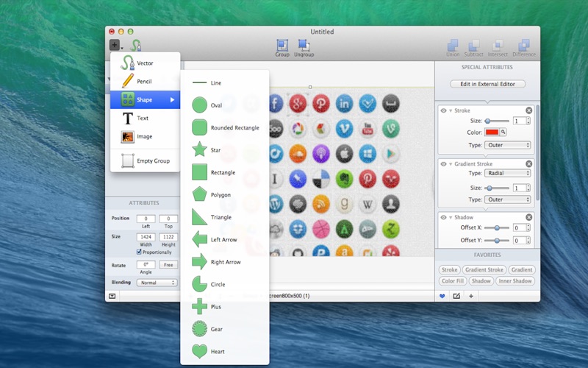Image resolution: width=588 pixels, height=368 pixels.
Task: Choose Image from the add menu
Action: (145, 136)
